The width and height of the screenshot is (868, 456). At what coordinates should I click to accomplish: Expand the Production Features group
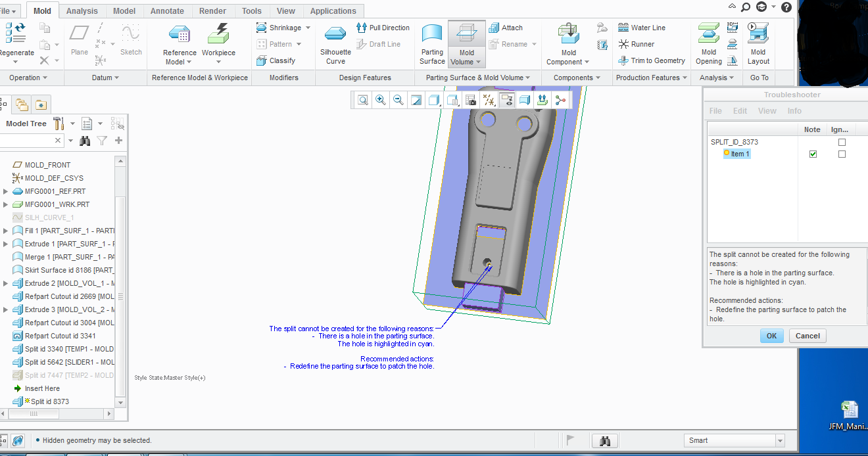coord(651,78)
